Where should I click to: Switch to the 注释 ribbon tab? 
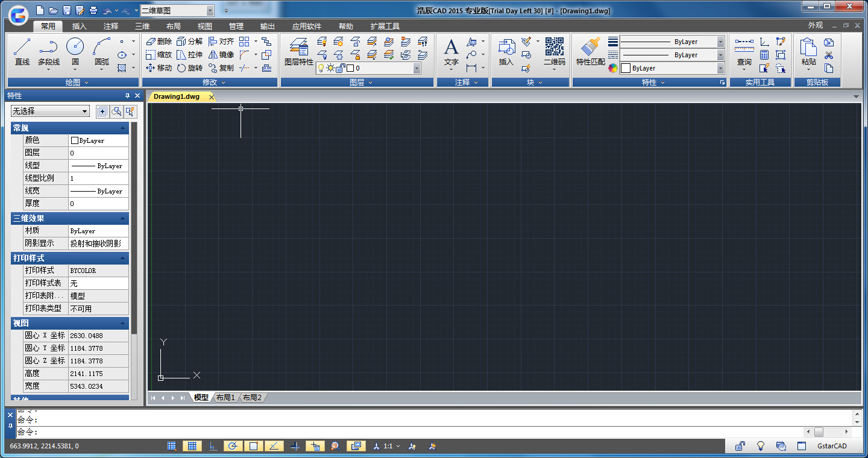pos(111,26)
